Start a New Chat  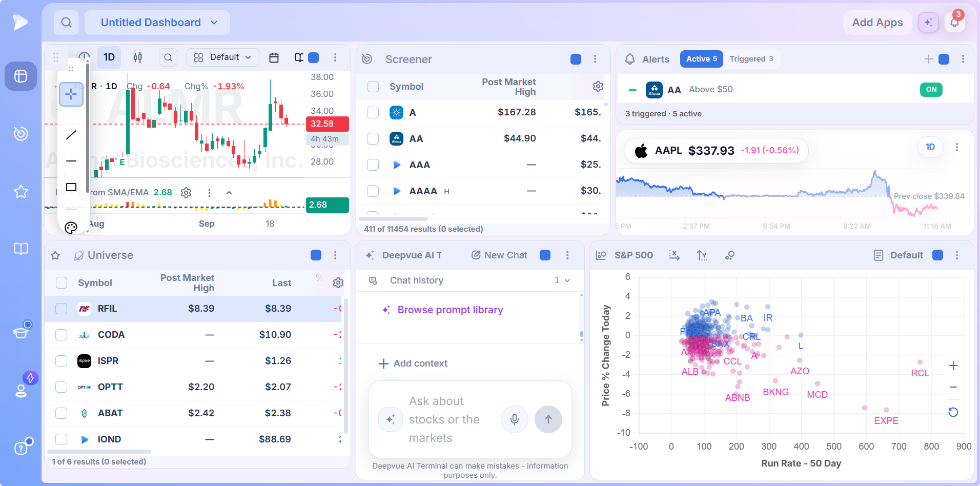(x=499, y=255)
